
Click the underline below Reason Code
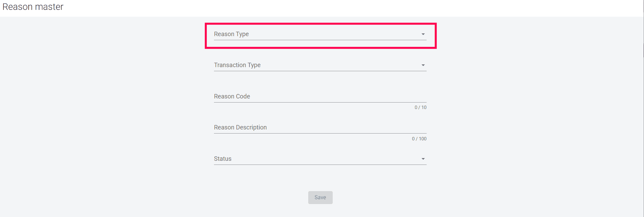[x=320, y=102]
